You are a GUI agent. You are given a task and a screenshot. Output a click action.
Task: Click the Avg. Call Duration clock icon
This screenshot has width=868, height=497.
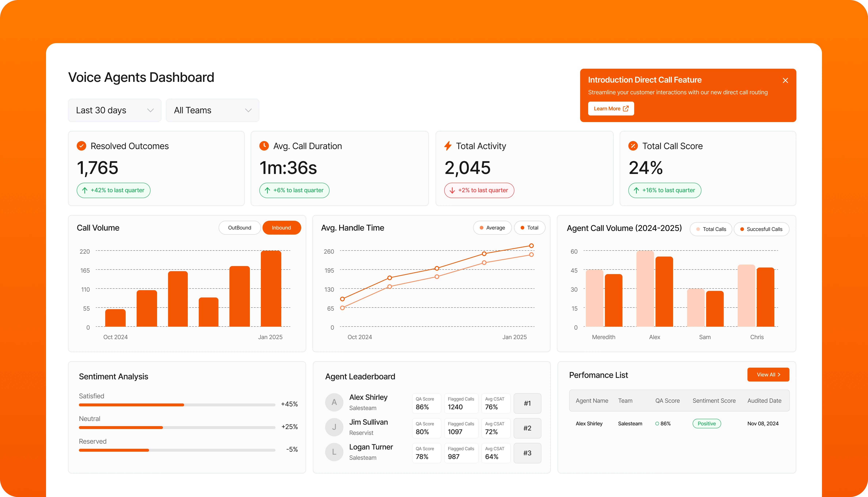[264, 146]
